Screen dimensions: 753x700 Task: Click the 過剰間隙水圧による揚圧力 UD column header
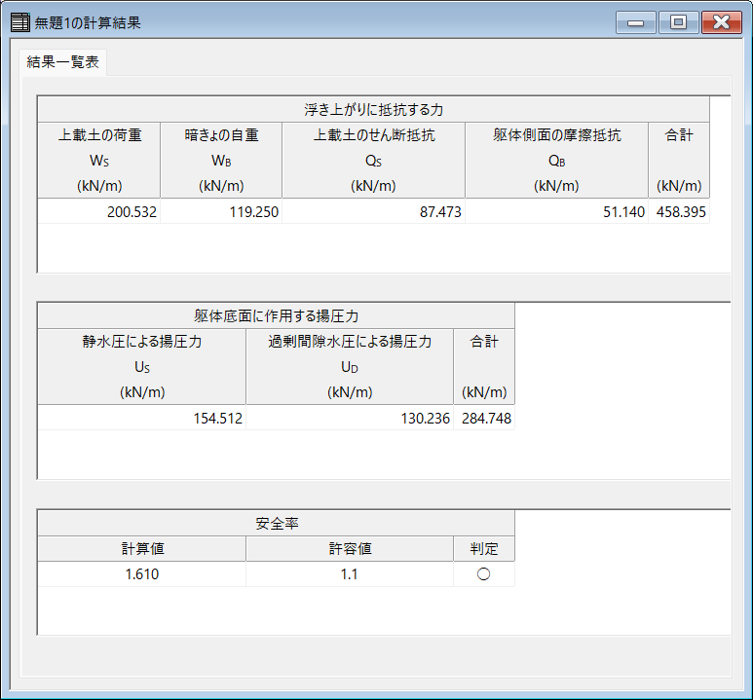[x=350, y=367]
